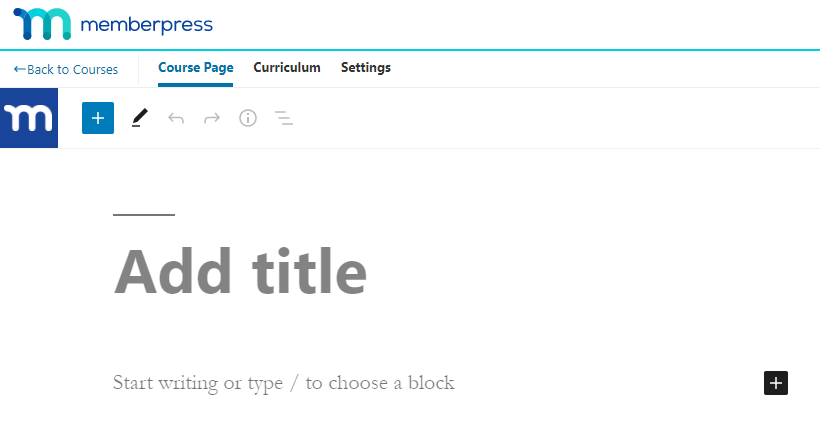
Task: Click the empty toolbar area right of list view
Action: [x=550, y=118]
